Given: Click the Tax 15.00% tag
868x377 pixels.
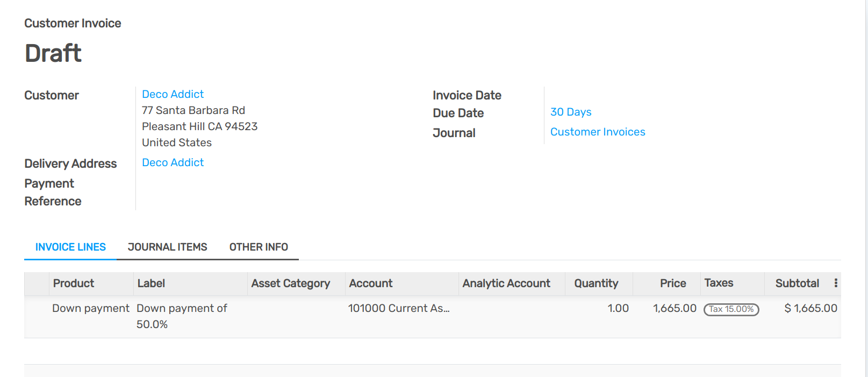Looking at the screenshot, I should click(731, 309).
